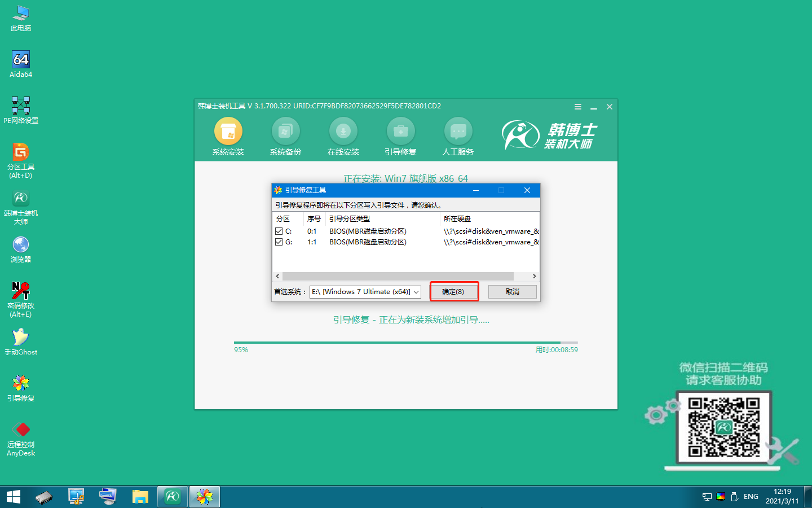Open PE网络设置 from the desktop

[20, 105]
